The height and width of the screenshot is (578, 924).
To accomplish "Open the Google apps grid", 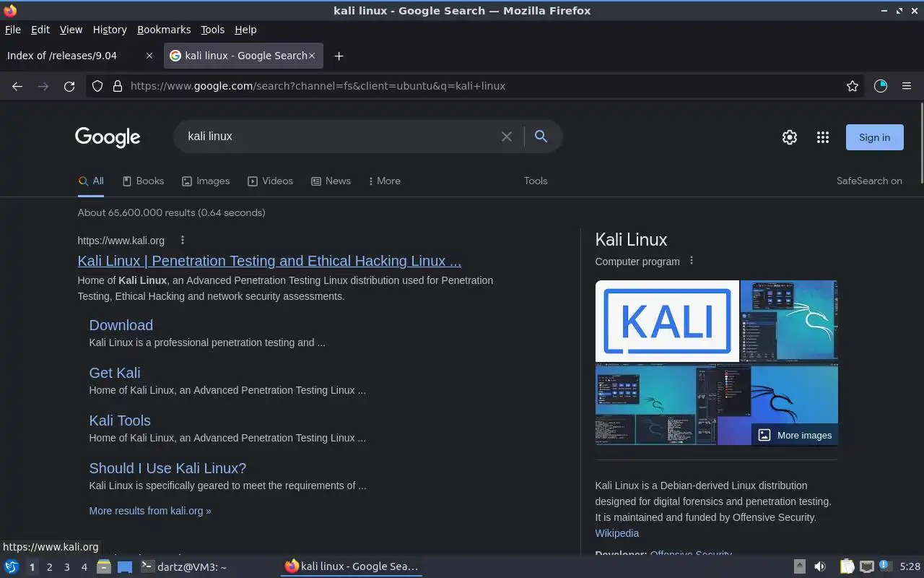I will point(822,137).
